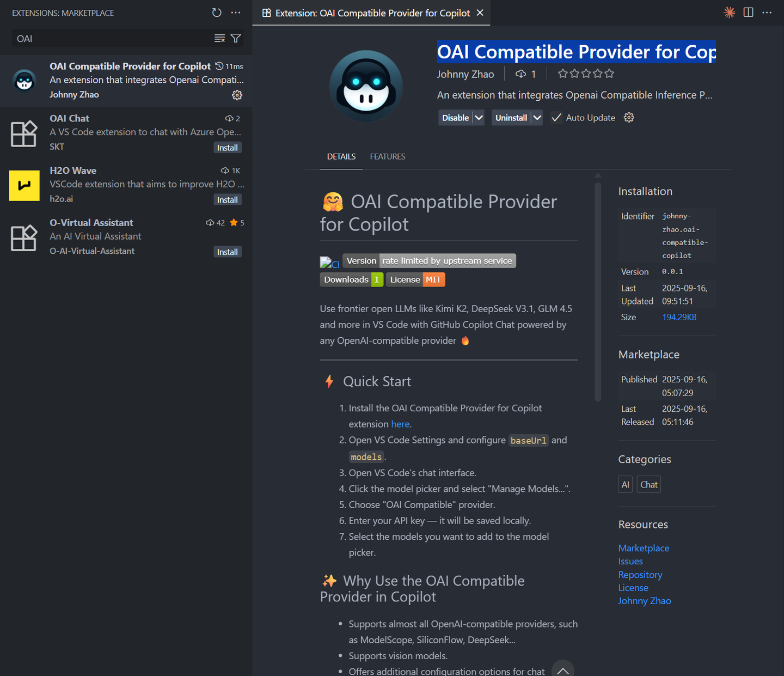This screenshot has height=676, width=784.
Task: Rate the extension with five stars
Action: 609,73
